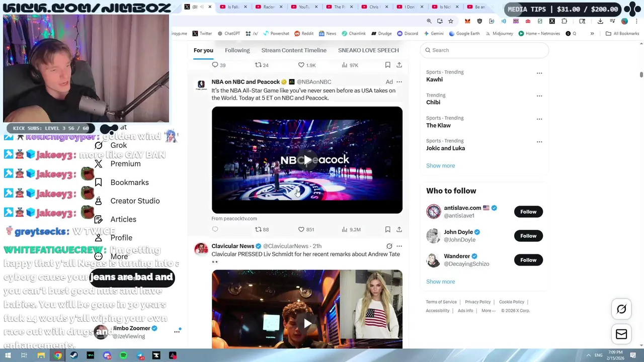The image size is (644, 362).
Task: Open the SNEAKO LOVE SPEECH tab
Action: pyautogui.click(x=368, y=50)
